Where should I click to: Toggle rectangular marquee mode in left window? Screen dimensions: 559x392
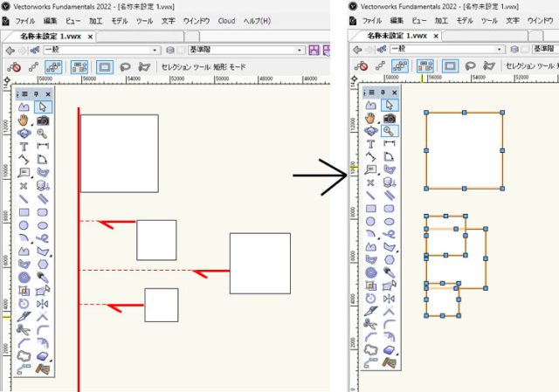pos(104,66)
